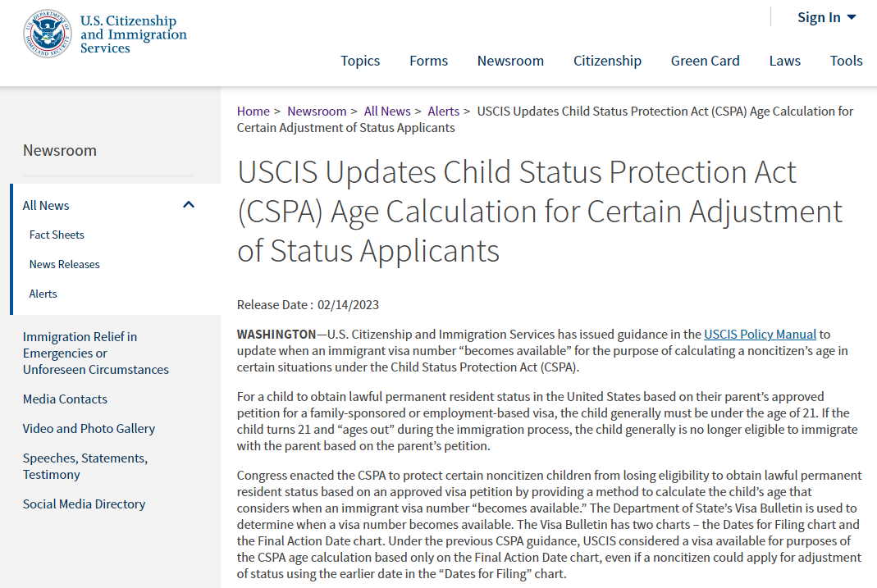877x588 pixels.
Task: Follow the Home breadcrumb link
Action: [253, 112]
